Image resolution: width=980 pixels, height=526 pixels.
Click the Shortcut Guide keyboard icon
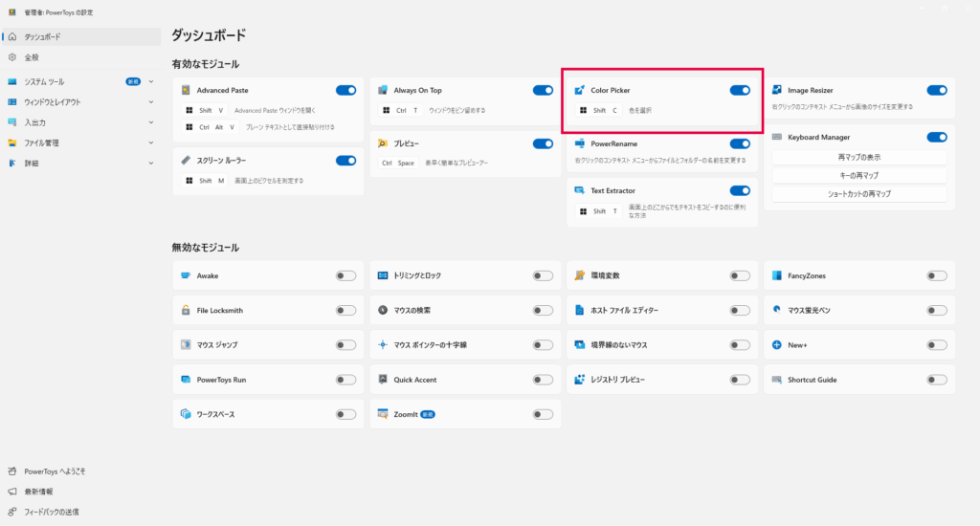click(x=777, y=379)
